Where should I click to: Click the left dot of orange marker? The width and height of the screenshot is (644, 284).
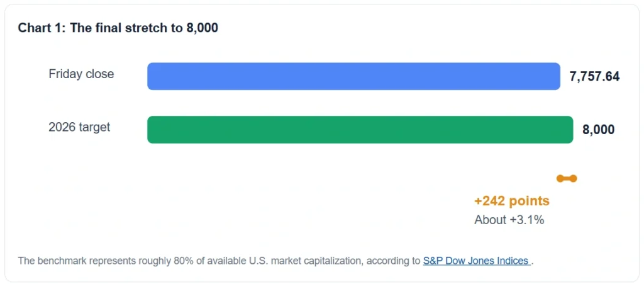560,178
